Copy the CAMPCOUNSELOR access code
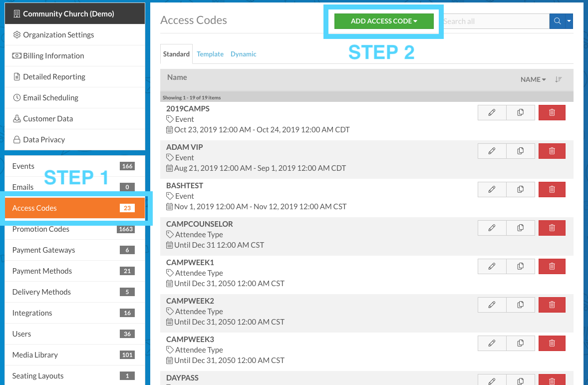Screen dimensions: 588x385 tap(520, 228)
